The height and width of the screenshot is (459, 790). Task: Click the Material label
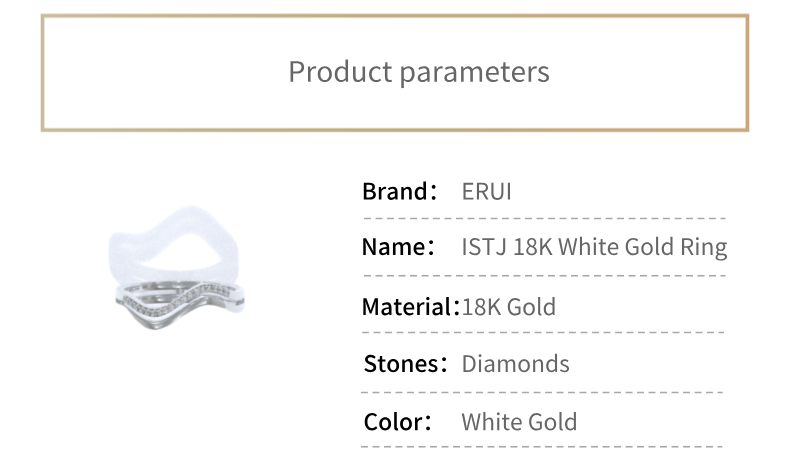click(x=410, y=306)
